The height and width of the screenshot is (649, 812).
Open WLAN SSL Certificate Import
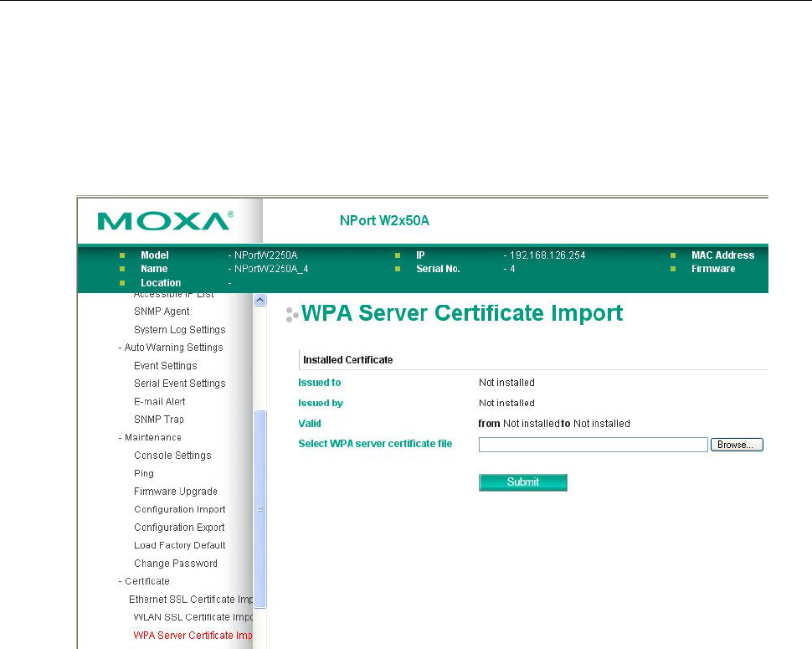point(193,617)
